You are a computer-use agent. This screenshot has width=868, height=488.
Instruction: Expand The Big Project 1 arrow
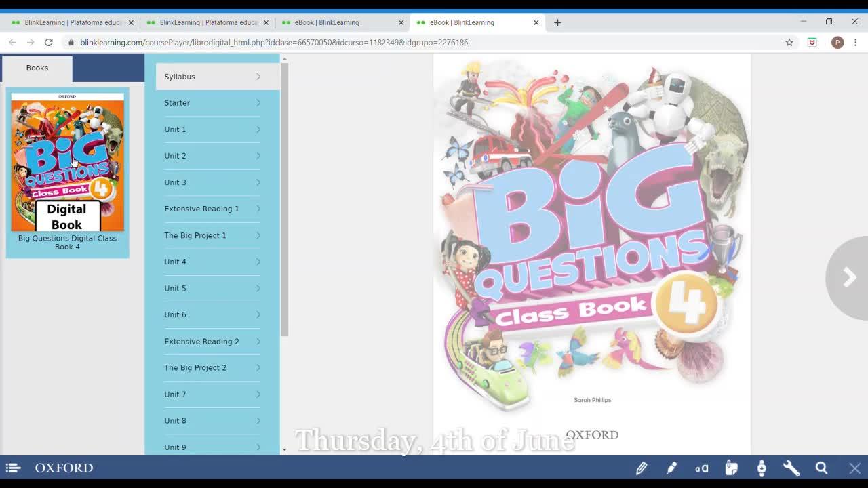tap(258, 235)
